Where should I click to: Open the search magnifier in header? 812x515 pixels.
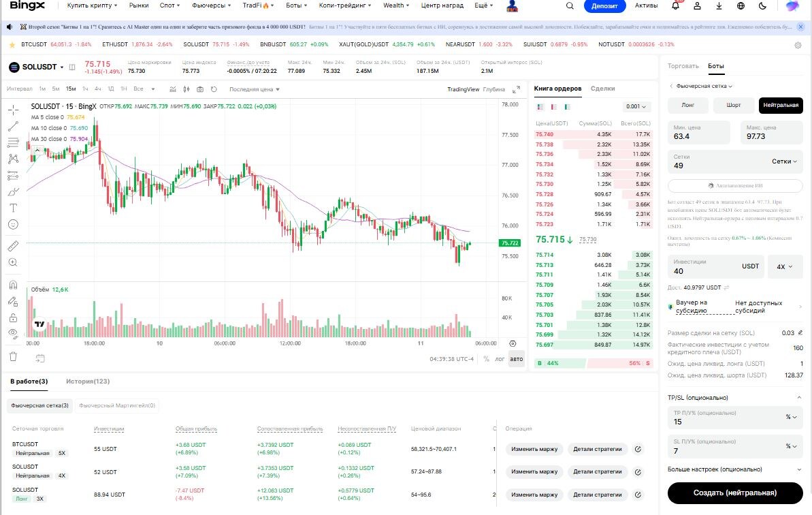(x=570, y=5)
